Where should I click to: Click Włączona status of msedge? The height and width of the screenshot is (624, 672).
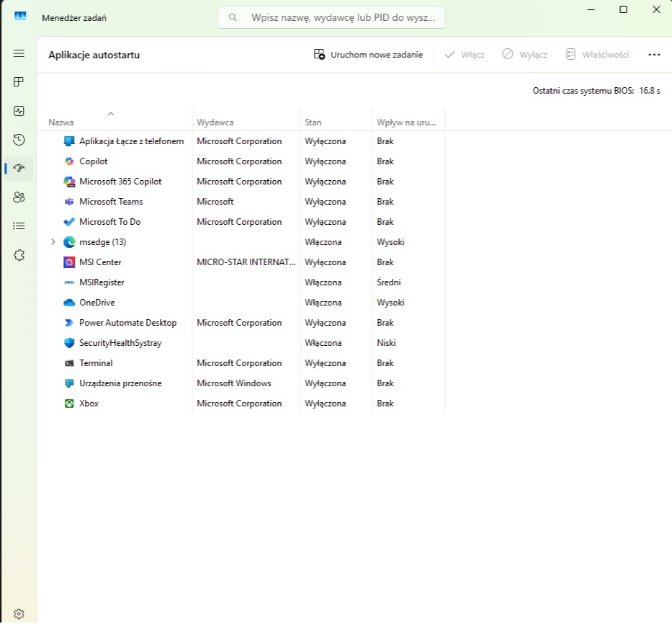[x=323, y=242]
